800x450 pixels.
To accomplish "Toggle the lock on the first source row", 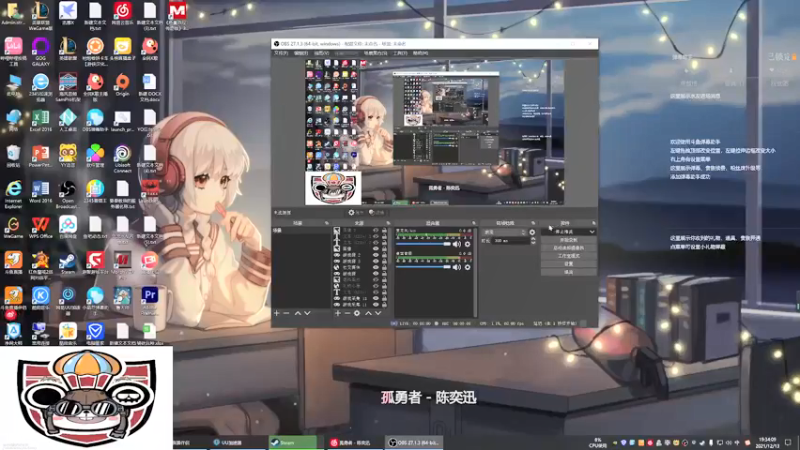I will point(385,230).
